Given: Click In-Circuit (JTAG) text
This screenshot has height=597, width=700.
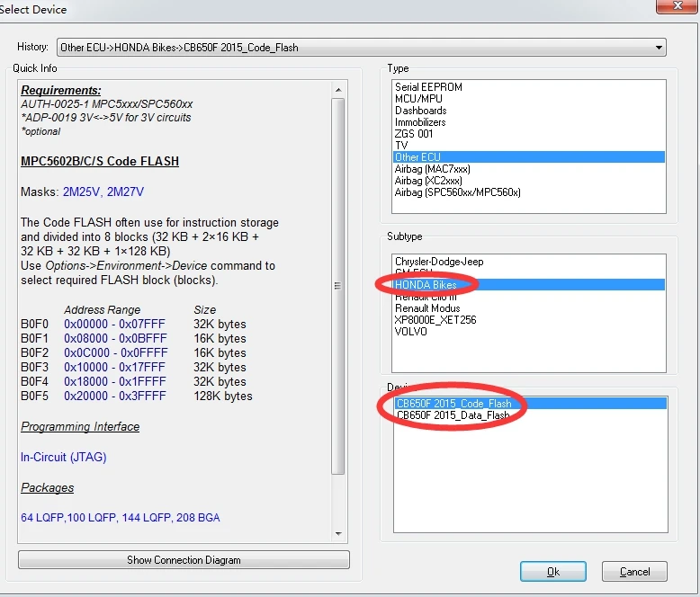Looking at the screenshot, I should [63, 457].
